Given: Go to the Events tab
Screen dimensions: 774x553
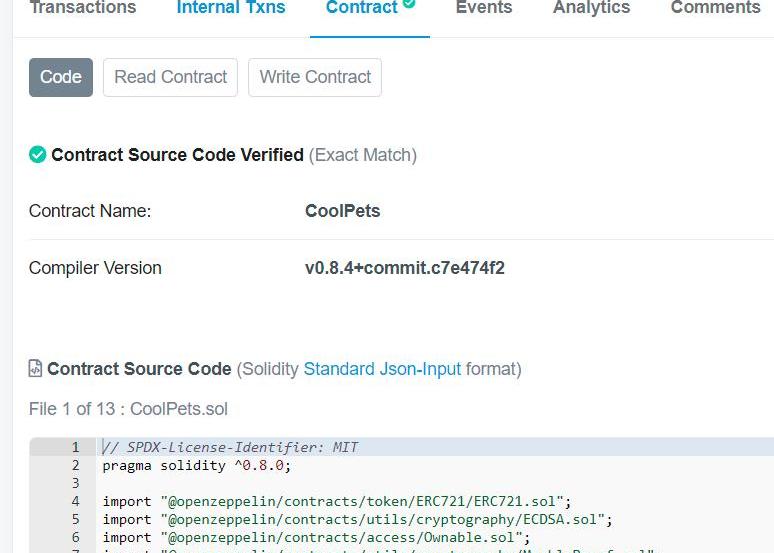Looking at the screenshot, I should coord(484,8).
